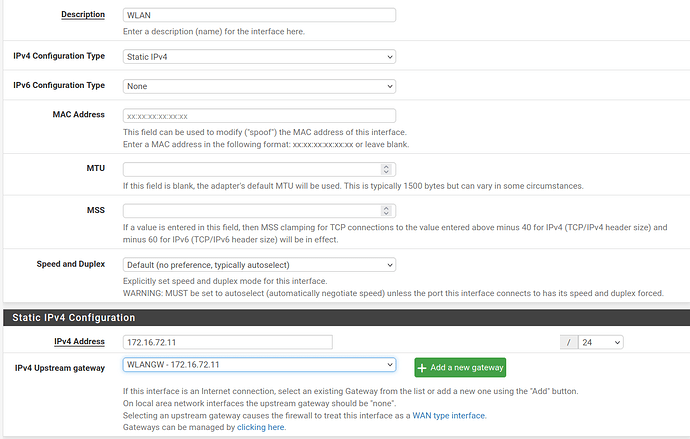Click the underlined Description label
690x439 pixels.
(x=83, y=15)
